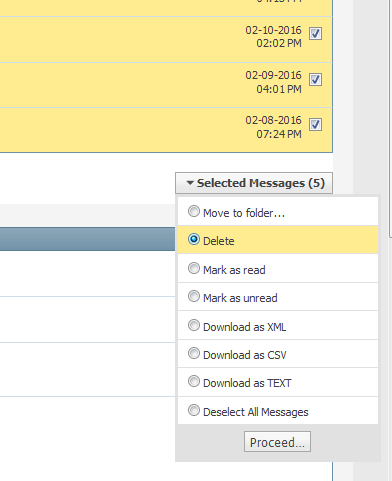Select the Download as CSV radio button

click(194, 353)
